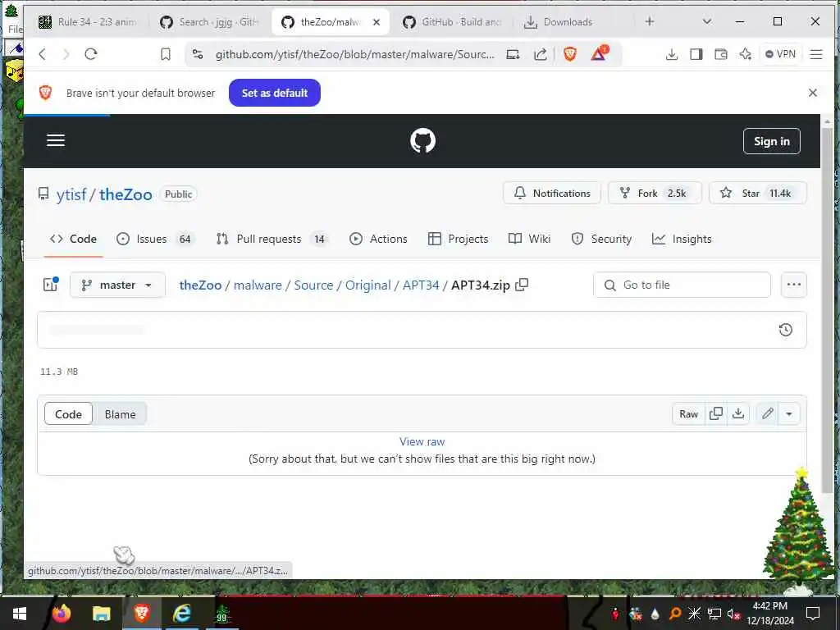840x630 pixels.
Task: Click the Notifications button
Action: point(552,193)
